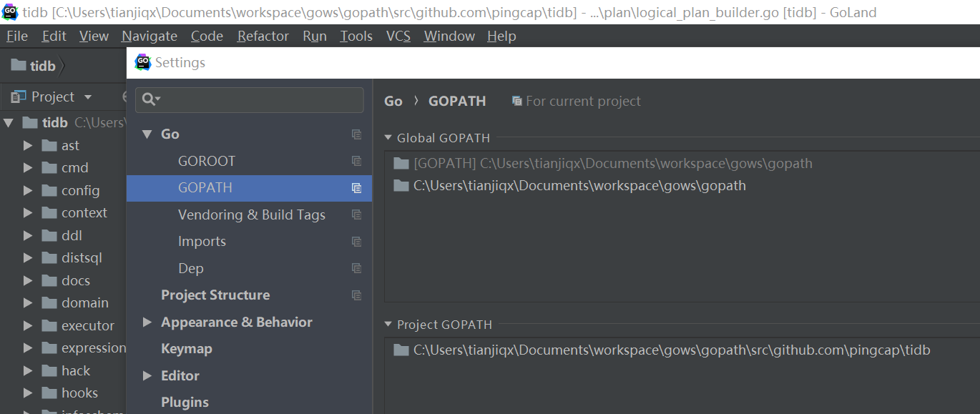
Task: Select the config folder icon
Action: [49, 190]
